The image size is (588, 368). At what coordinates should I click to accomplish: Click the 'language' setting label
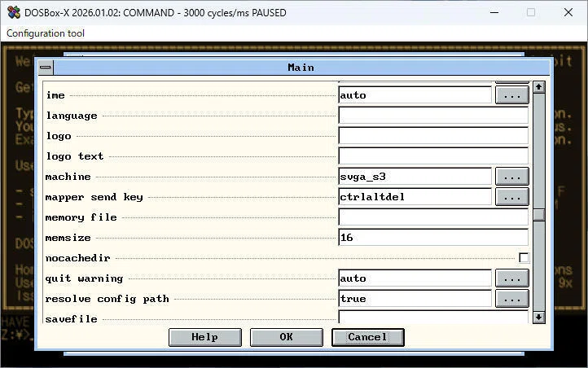click(x=72, y=116)
